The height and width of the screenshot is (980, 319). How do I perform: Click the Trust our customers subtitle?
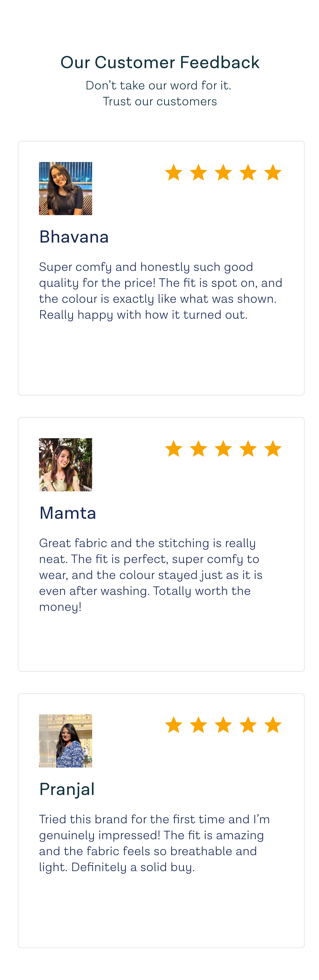tap(160, 102)
